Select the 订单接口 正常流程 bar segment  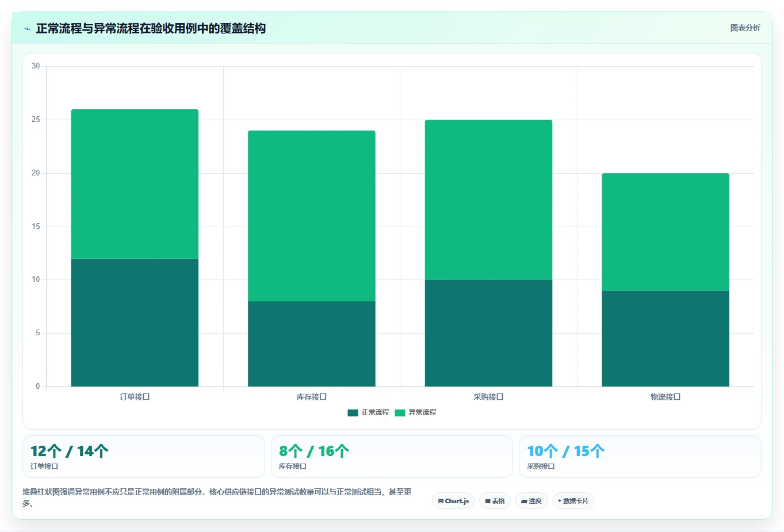[x=135, y=323]
